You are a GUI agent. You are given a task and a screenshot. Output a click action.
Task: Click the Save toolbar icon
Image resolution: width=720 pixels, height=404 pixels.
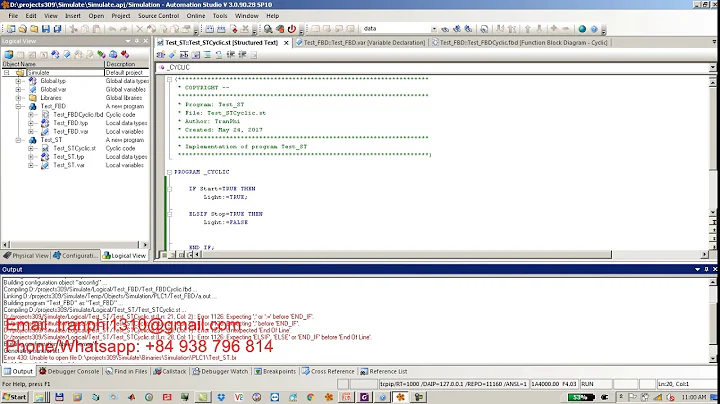pos(45,29)
